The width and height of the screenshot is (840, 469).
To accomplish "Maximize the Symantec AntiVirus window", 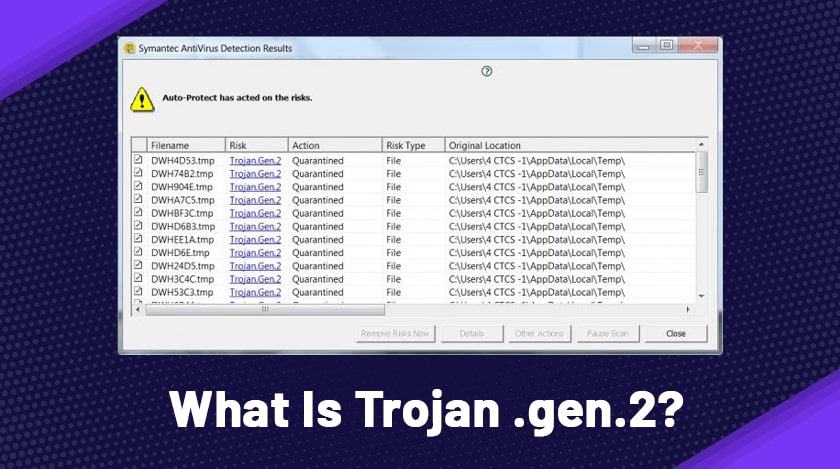I will click(x=666, y=46).
